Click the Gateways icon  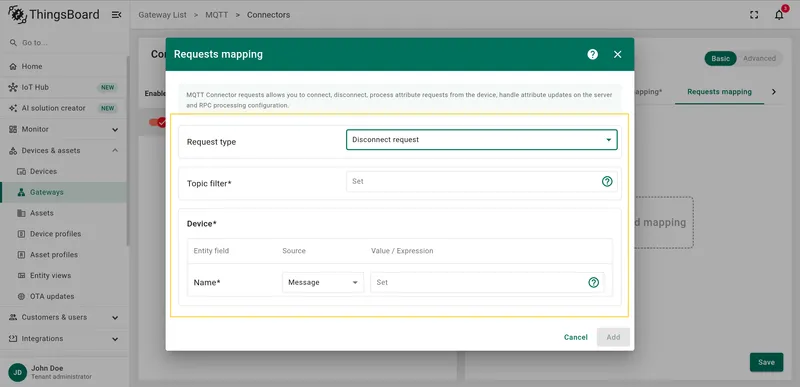[x=21, y=192]
